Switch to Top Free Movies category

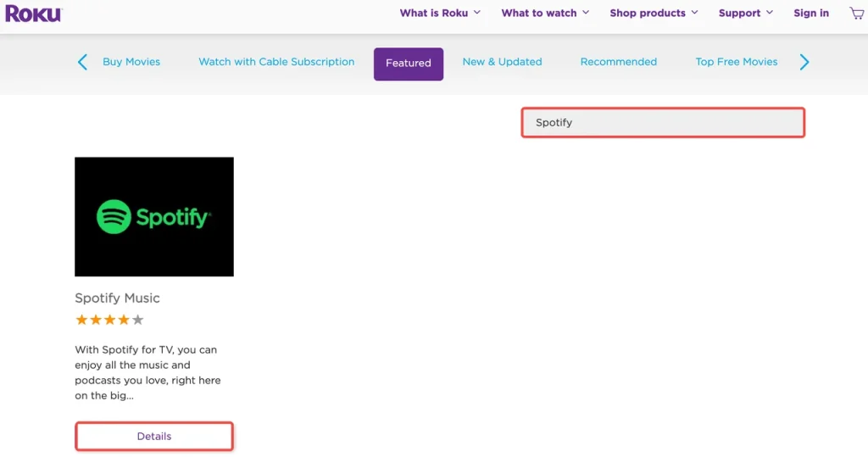coord(737,62)
